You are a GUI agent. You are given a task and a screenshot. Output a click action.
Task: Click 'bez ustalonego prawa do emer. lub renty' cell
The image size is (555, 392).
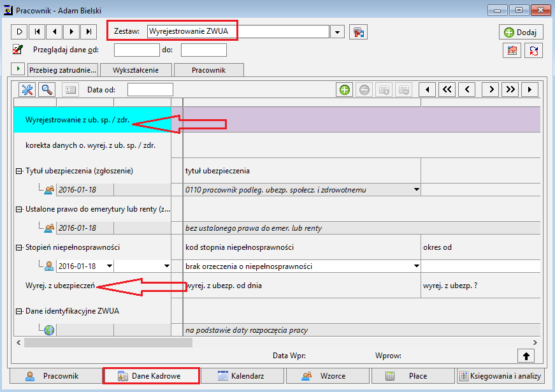click(362, 228)
